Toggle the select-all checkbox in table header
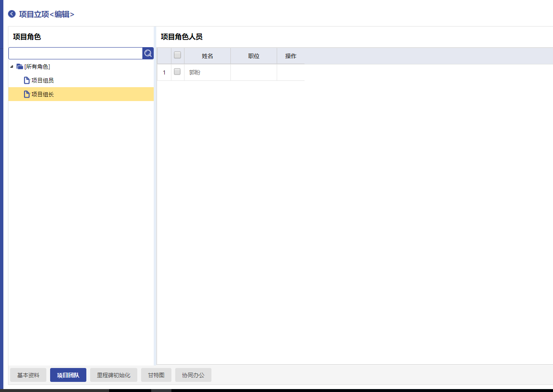553x392 pixels. pyautogui.click(x=177, y=55)
